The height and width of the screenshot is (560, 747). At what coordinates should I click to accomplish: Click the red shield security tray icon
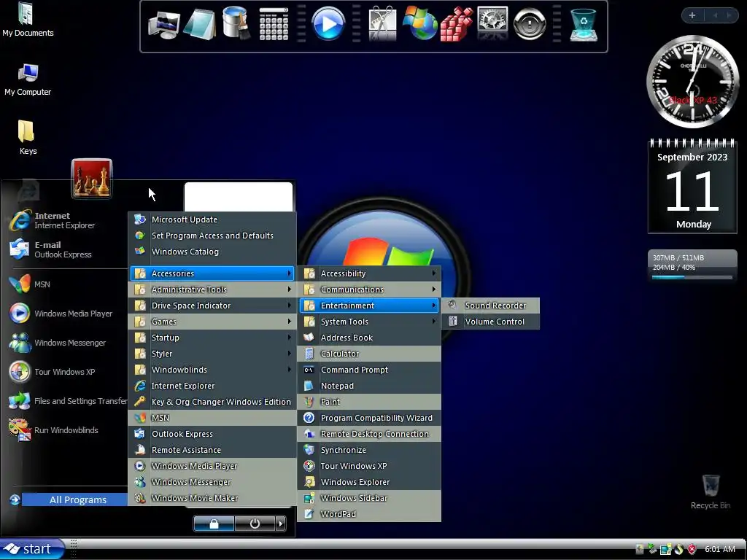click(x=692, y=549)
